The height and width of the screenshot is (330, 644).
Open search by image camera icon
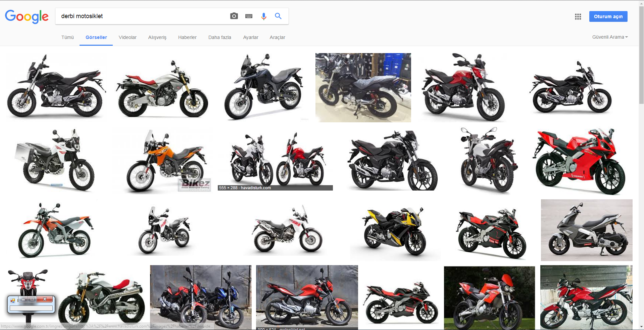[x=234, y=16]
